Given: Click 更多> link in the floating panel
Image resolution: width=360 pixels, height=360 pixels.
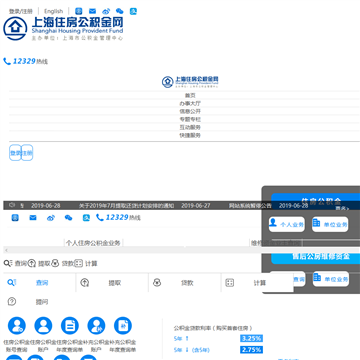Looking at the screenshot, I should (342, 209).
